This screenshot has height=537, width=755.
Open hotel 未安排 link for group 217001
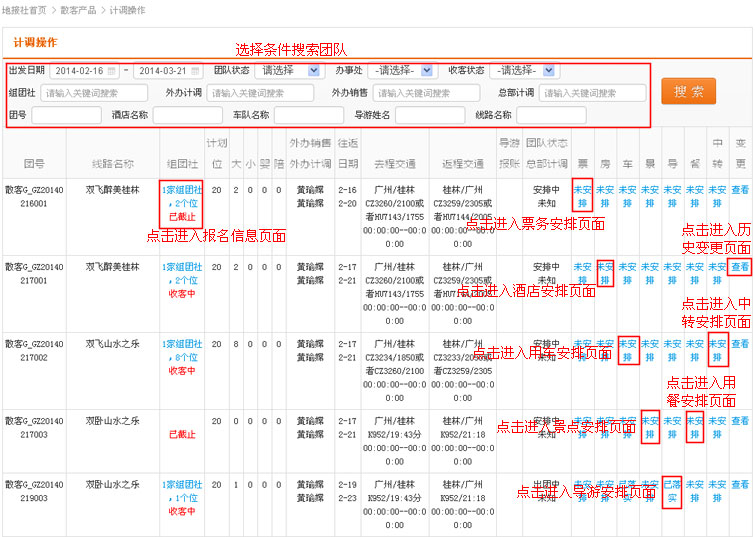coord(605,273)
